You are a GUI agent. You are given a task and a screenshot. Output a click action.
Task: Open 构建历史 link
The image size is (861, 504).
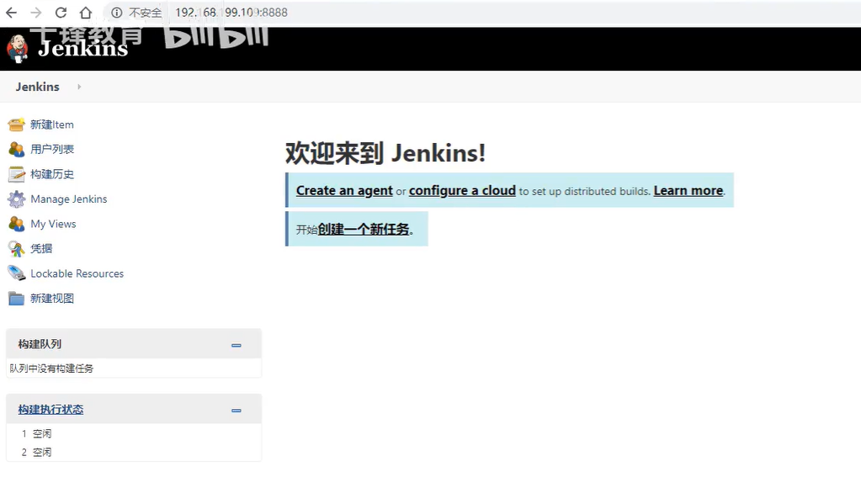point(52,174)
